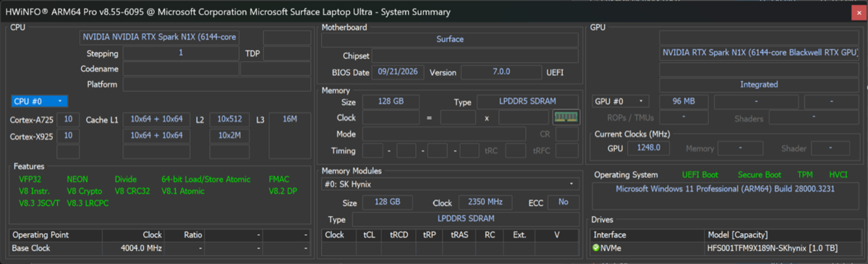This screenshot has width=868, height=264.
Task: Click the UEFI label next to BIOS version
Action: click(554, 72)
